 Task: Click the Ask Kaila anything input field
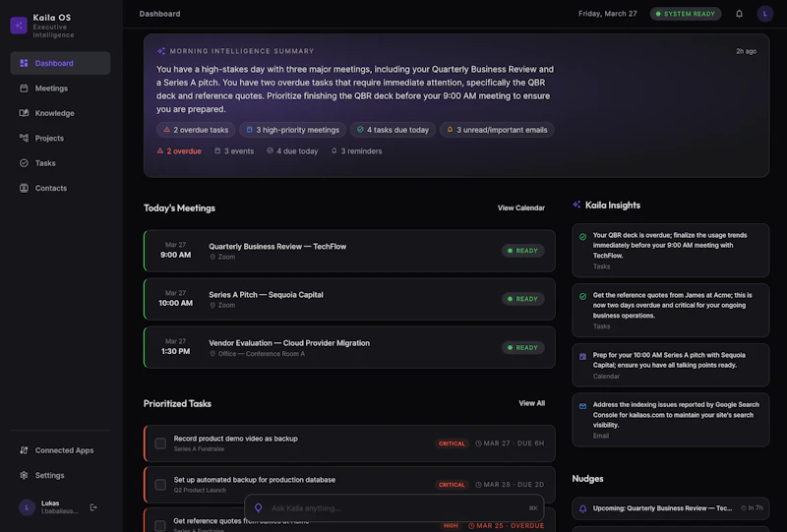[394, 508]
